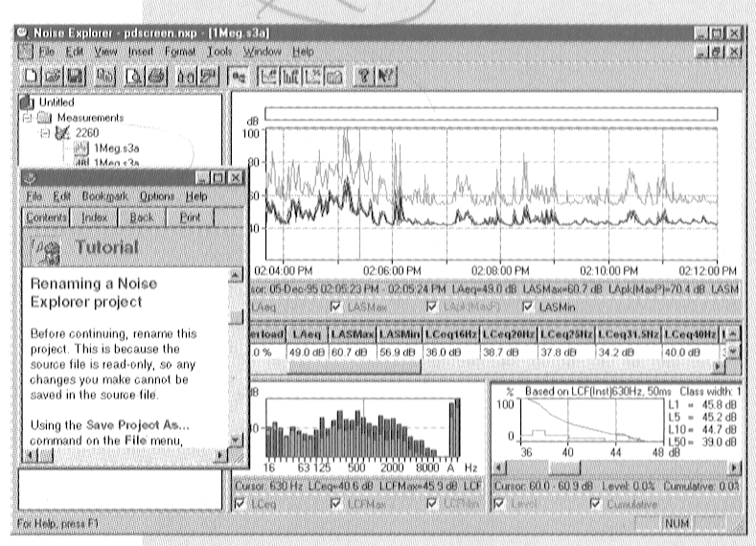Open the Insert menu
The height and width of the screenshot is (546, 756).
[x=140, y=52]
